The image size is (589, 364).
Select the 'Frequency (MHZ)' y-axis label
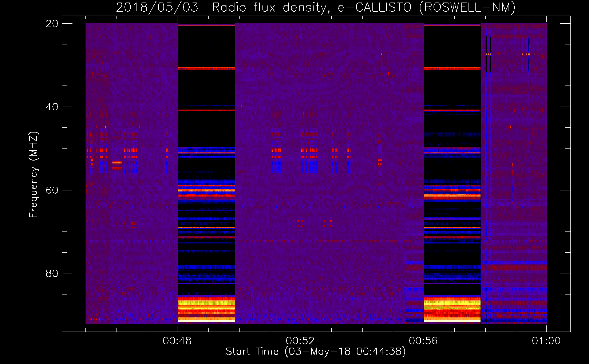click(33, 175)
